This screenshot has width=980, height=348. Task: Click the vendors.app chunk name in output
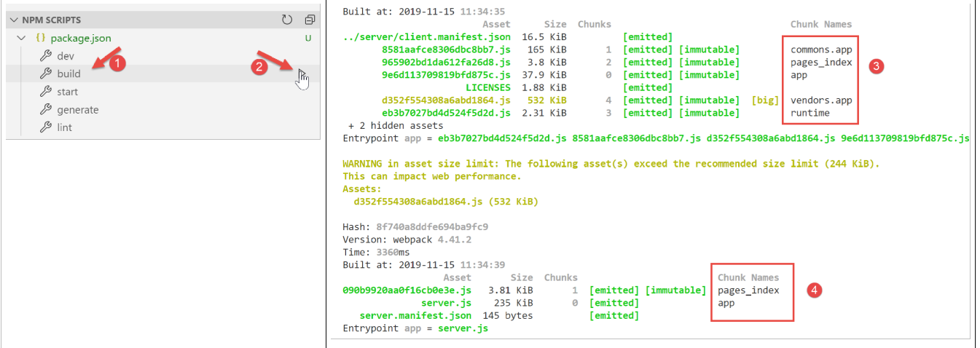pos(821,100)
